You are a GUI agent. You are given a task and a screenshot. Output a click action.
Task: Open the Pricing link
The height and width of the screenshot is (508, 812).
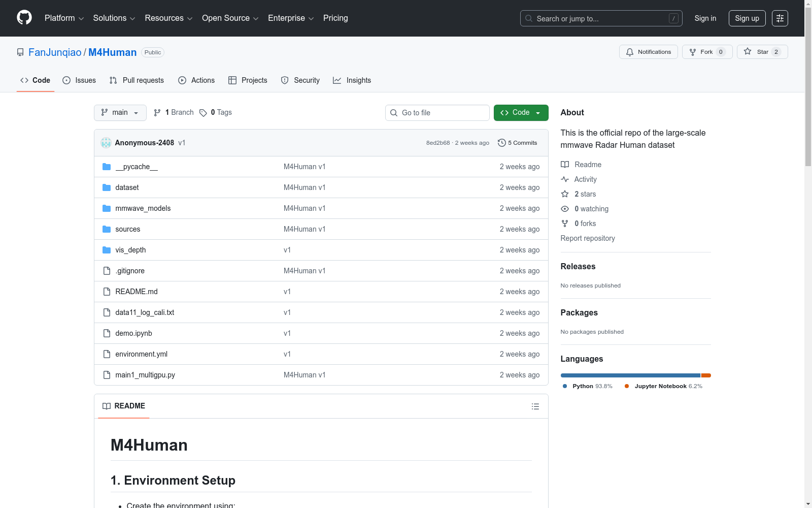[x=335, y=18]
